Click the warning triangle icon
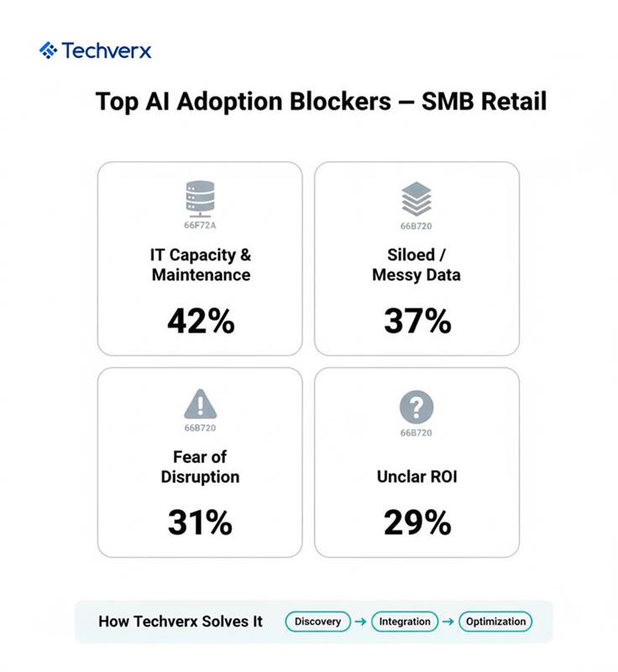The width and height of the screenshot is (618, 672). coord(200,405)
